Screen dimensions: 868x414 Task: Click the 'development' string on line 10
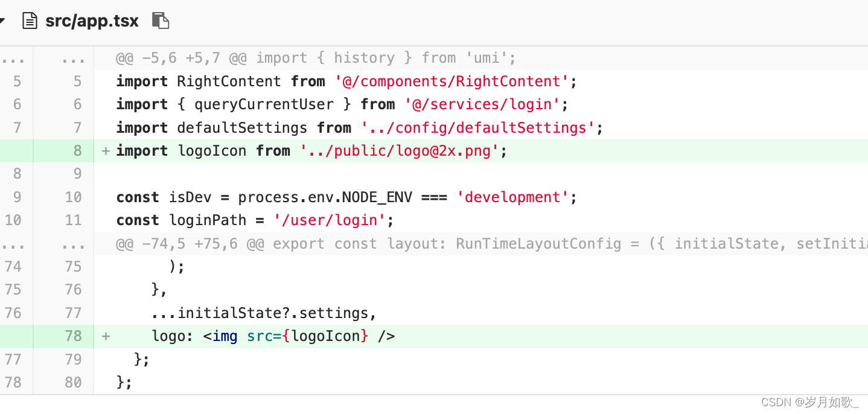513,197
